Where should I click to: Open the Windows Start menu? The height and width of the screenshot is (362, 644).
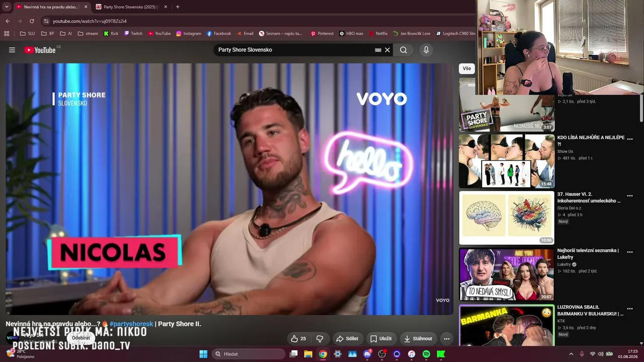(203, 354)
